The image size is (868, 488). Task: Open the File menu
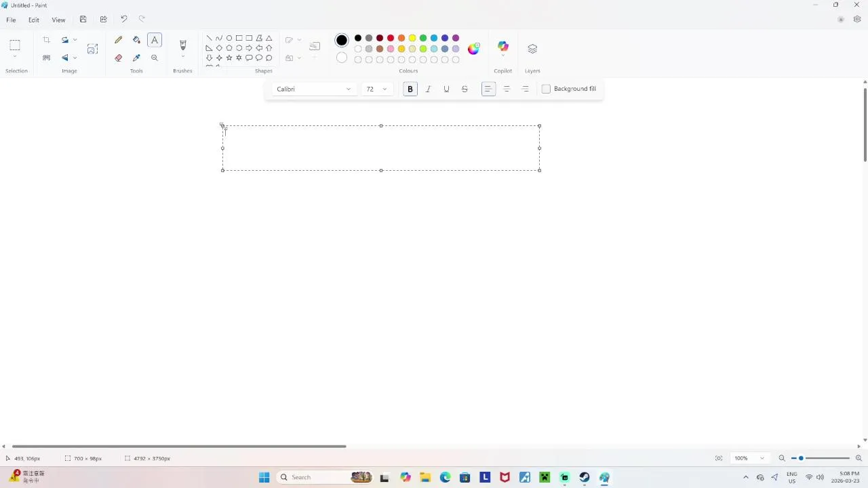coord(12,20)
